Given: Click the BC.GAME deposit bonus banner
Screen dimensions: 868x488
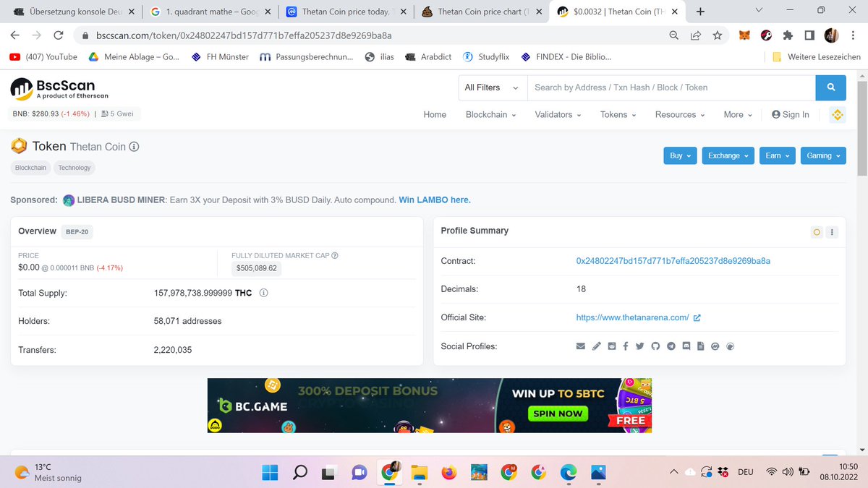Looking at the screenshot, I should pos(430,406).
